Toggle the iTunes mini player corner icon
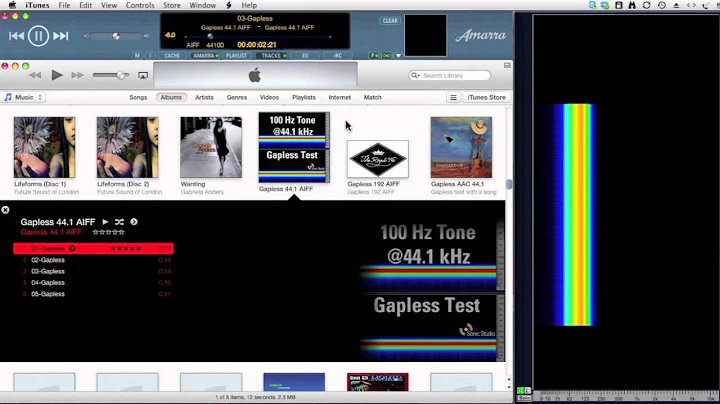This screenshot has height=404, width=720. [507, 66]
